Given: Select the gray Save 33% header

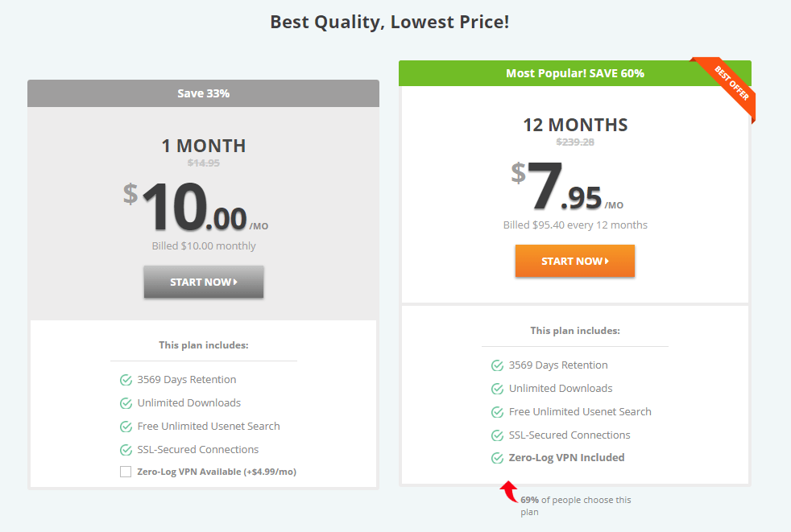Looking at the screenshot, I should (203, 93).
